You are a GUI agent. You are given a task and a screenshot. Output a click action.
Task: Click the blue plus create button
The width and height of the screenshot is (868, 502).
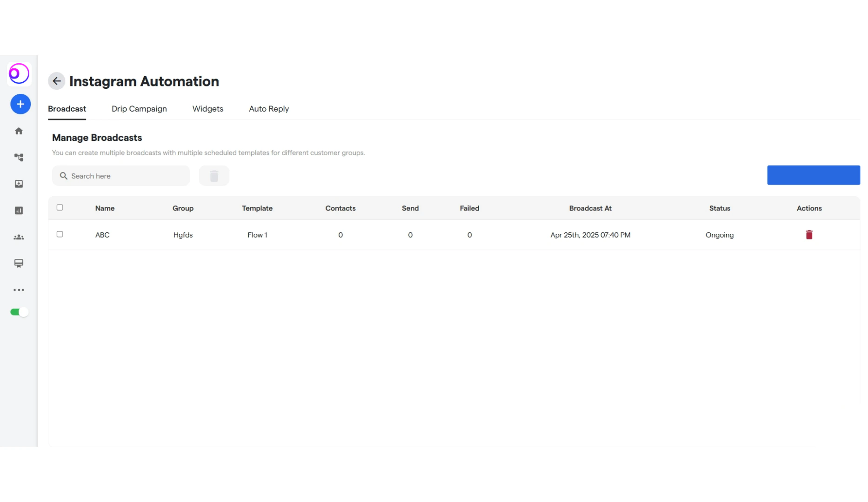point(20,104)
